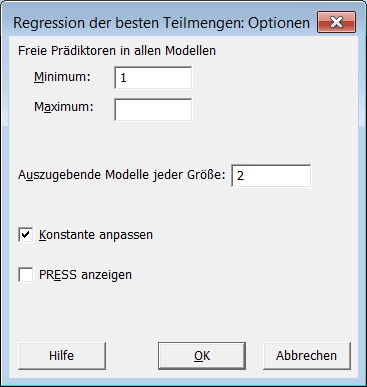The height and width of the screenshot is (387, 367).
Task: Close the Optionen dialog with the red X
Action: pos(336,22)
